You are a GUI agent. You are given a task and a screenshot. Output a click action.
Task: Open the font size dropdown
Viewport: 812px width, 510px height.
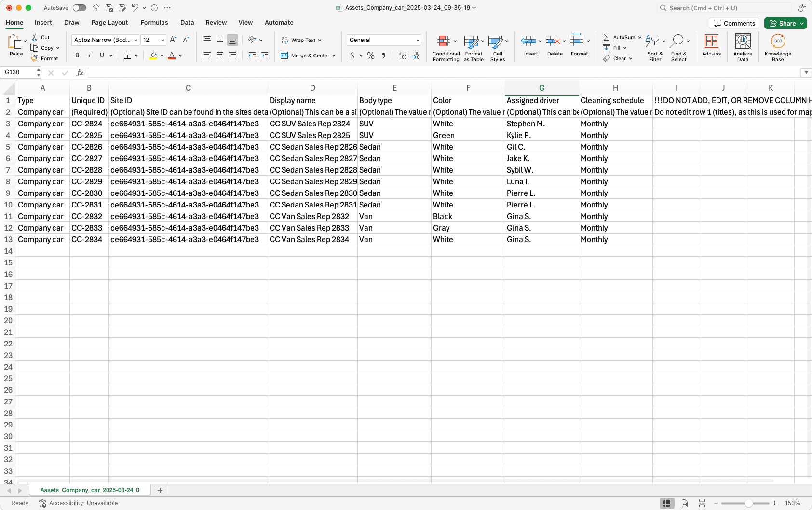(162, 40)
